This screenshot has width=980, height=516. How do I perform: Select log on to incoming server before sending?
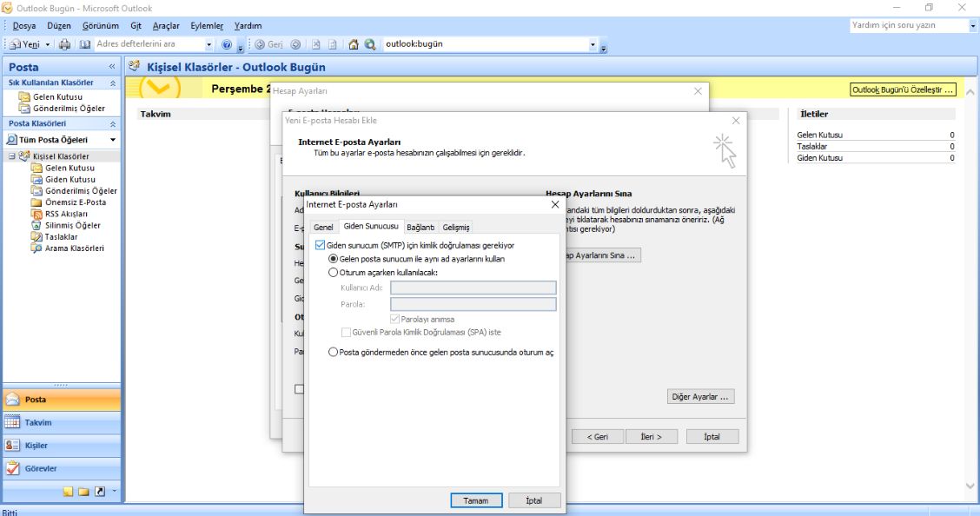(333, 353)
